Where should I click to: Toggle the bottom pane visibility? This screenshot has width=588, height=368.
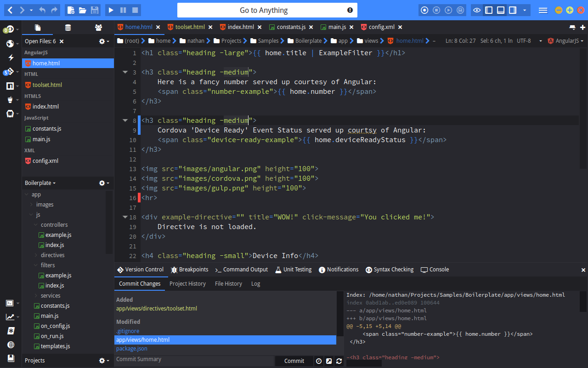click(500, 10)
